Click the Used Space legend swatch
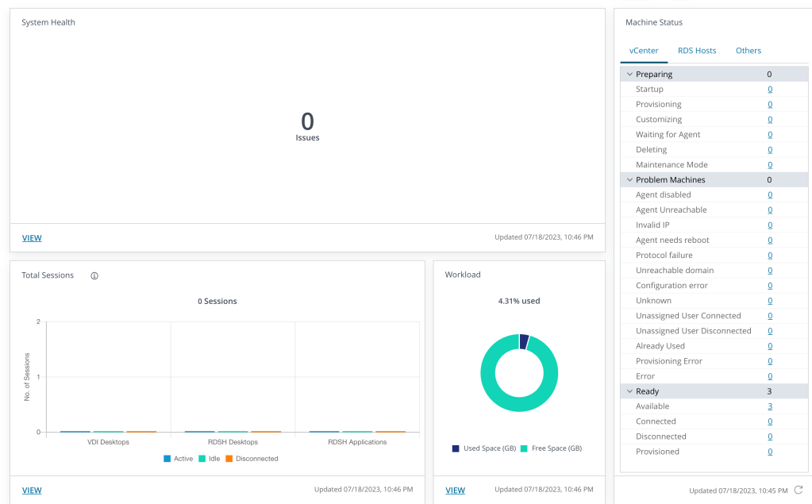812x504 pixels. pyautogui.click(x=456, y=448)
